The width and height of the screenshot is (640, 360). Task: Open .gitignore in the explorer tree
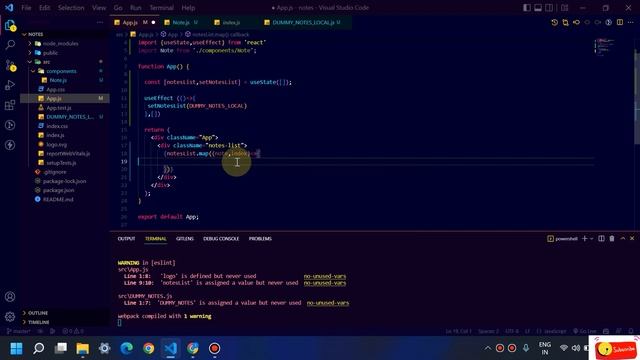65,172
